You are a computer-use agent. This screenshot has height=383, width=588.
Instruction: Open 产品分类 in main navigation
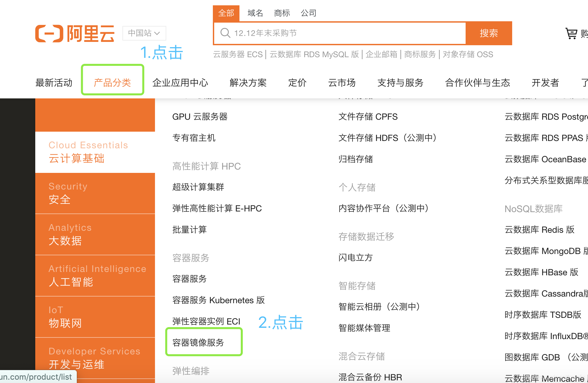(112, 83)
